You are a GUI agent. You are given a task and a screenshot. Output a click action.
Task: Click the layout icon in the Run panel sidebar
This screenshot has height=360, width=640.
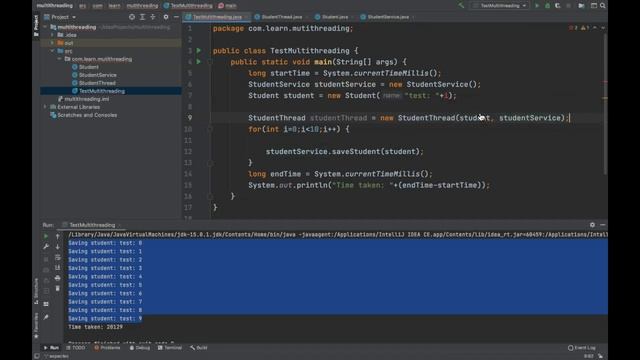click(x=46, y=304)
